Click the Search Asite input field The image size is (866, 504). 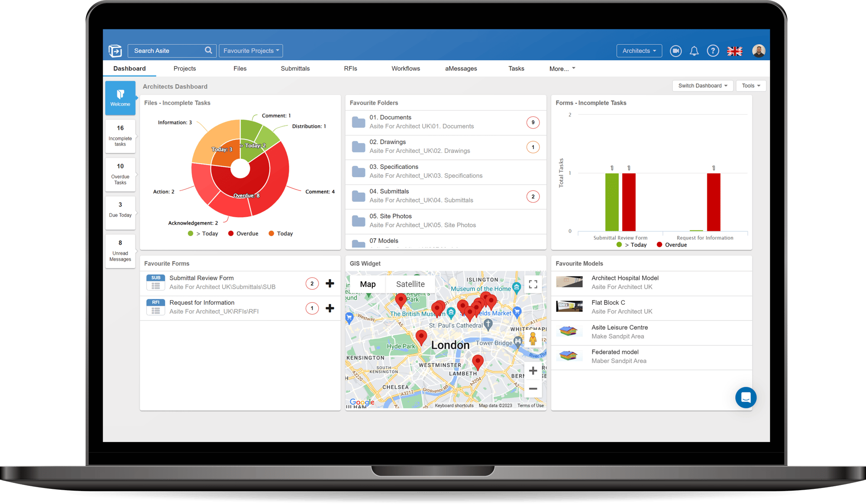tap(172, 51)
